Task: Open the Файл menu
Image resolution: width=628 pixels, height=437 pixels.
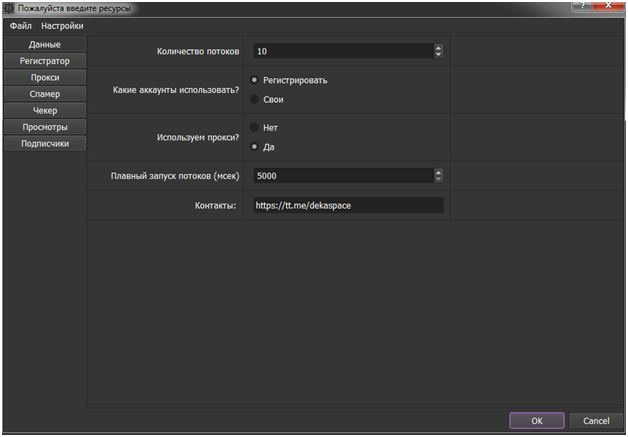Action: point(20,25)
